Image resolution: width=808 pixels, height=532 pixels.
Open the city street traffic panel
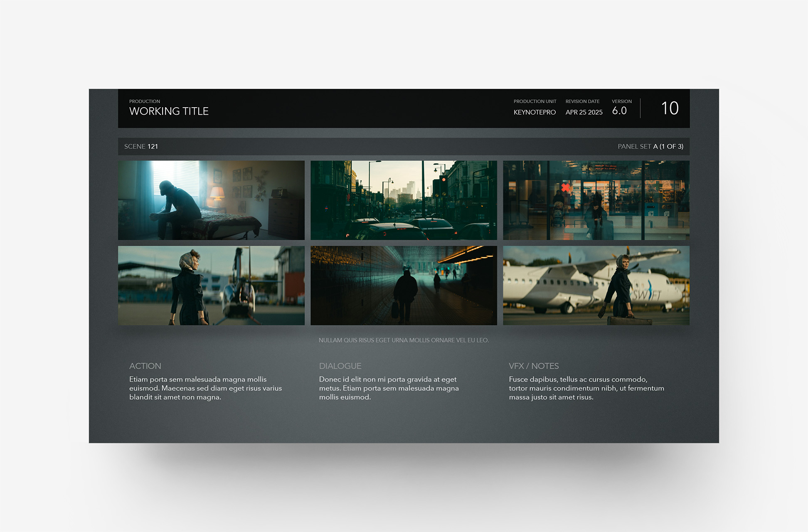coord(403,200)
